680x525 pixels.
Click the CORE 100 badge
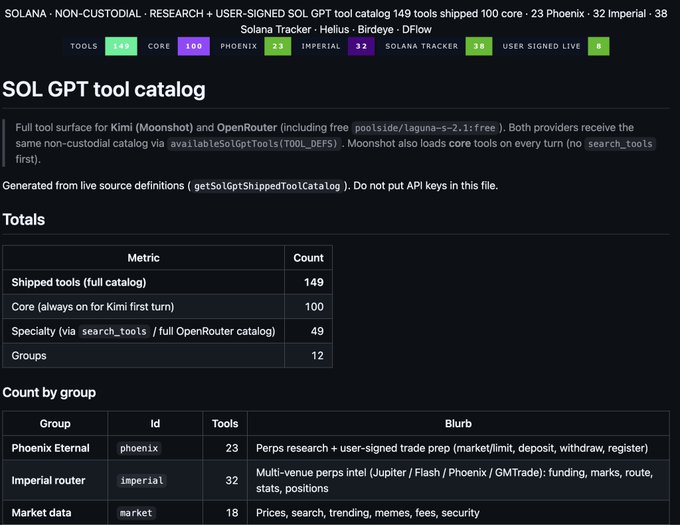click(176, 46)
